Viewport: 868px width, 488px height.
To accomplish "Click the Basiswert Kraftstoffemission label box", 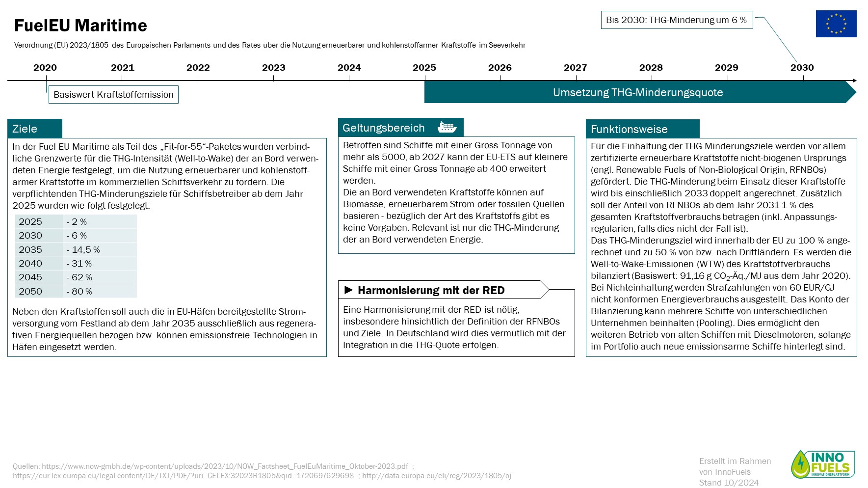I will 113,95.
